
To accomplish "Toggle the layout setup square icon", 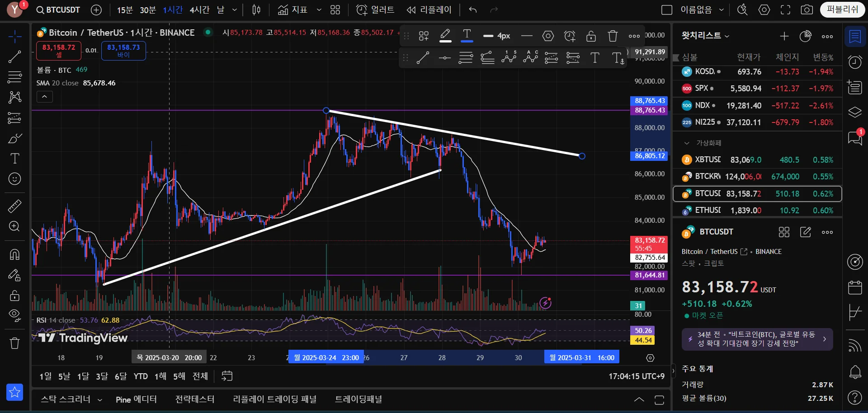I will pyautogui.click(x=667, y=10).
